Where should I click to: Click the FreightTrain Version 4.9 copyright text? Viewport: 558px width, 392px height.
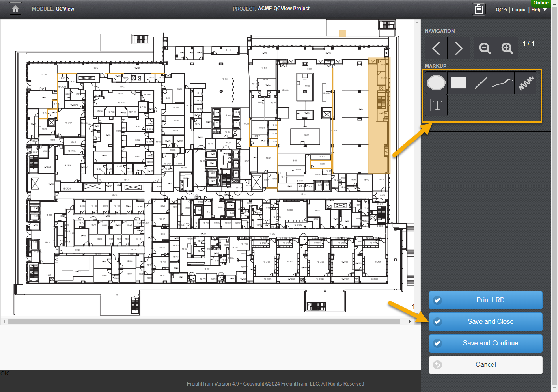pos(276,384)
